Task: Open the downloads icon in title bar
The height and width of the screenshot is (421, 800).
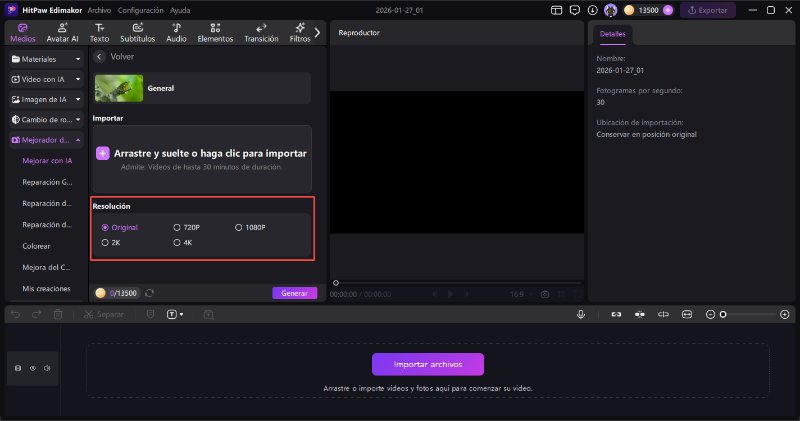Action: coord(592,10)
